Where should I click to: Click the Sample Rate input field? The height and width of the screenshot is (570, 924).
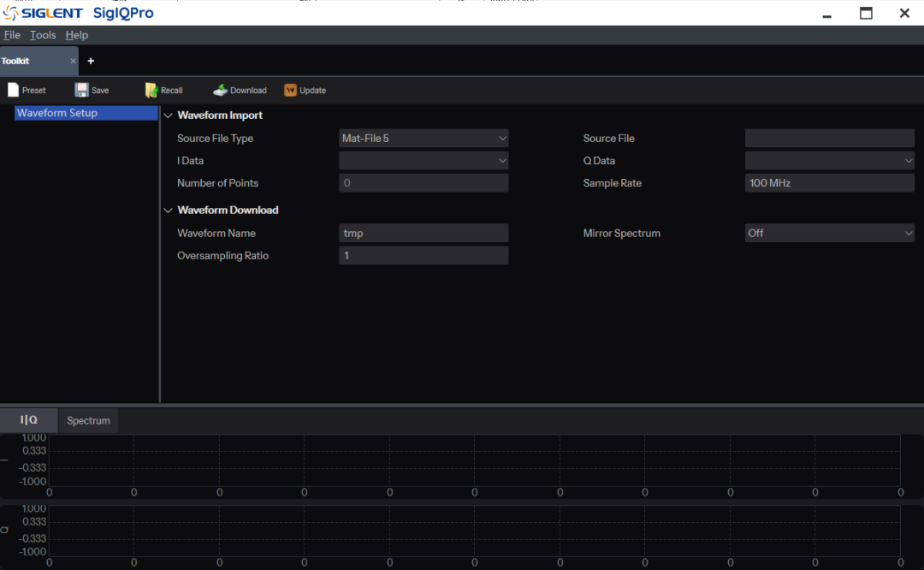[830, 183]
